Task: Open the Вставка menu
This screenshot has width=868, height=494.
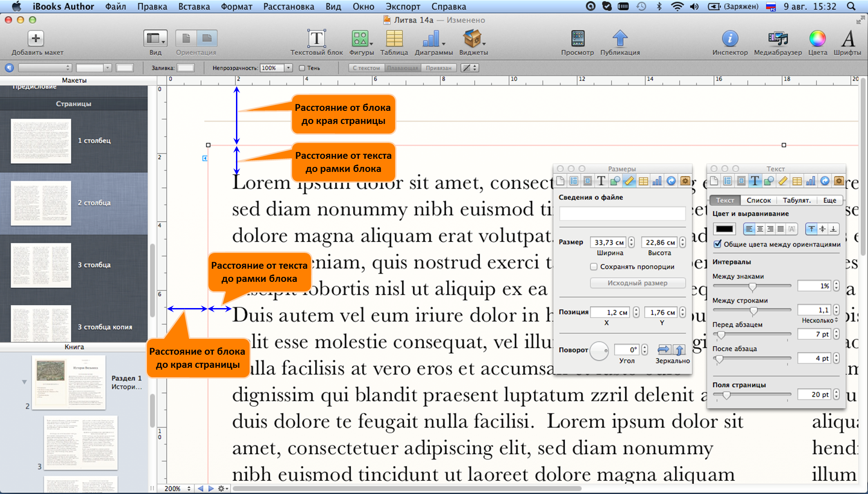Action: [x=193, y=6]
